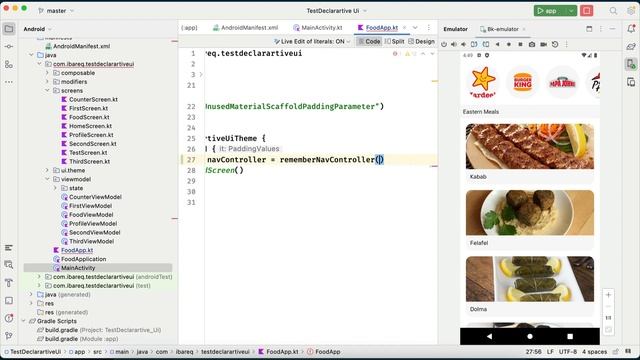
Task: Click emulator volume up button
Action: point(453,44)
